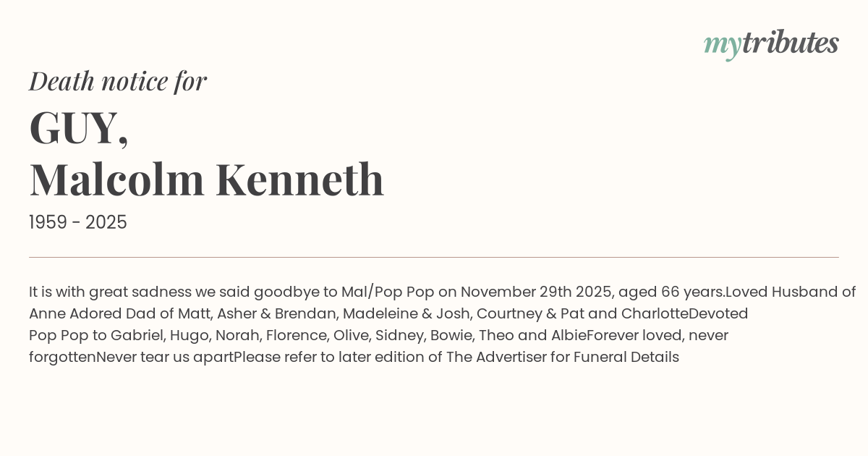The width and height of the screenshot is (868, 456).
Task: Click the green "my" part of logo
Action: [723, 46]
